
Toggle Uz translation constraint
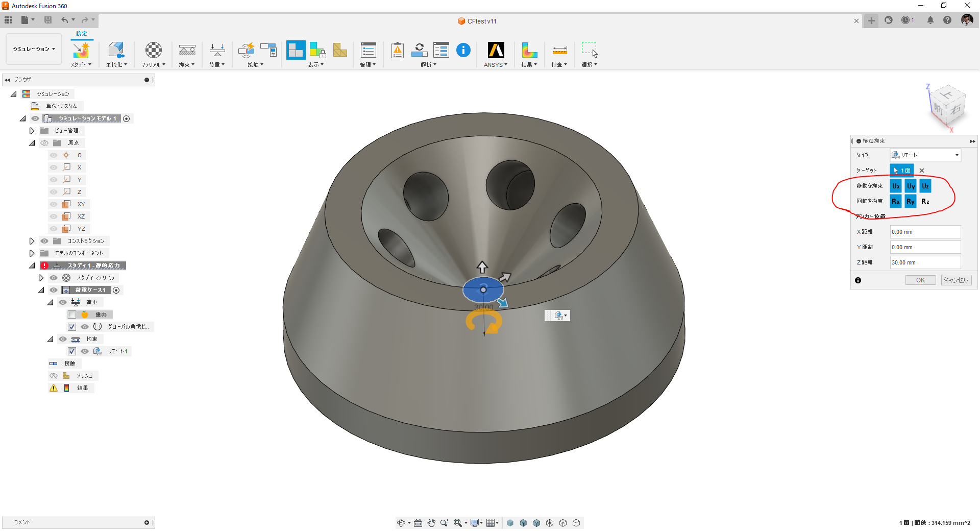(925, 186)
